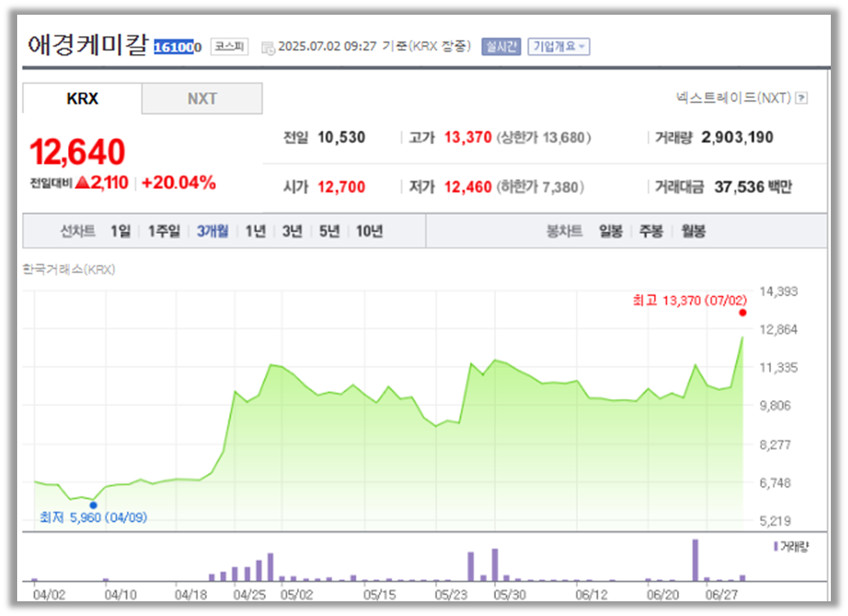848x616 pixels.
Task: Click the 상한가 13,680 text
Action: [x=544, y=137]
